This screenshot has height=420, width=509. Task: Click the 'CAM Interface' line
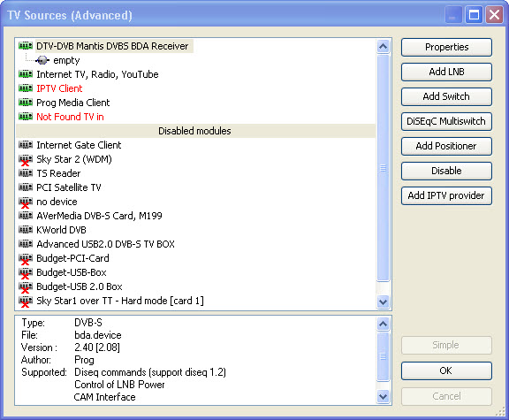(104, 397)
